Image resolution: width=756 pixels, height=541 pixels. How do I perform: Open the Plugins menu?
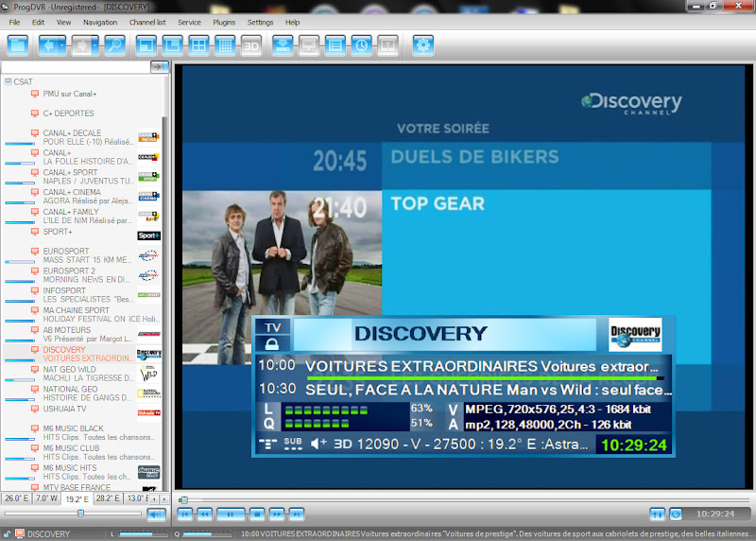point(224,22)
